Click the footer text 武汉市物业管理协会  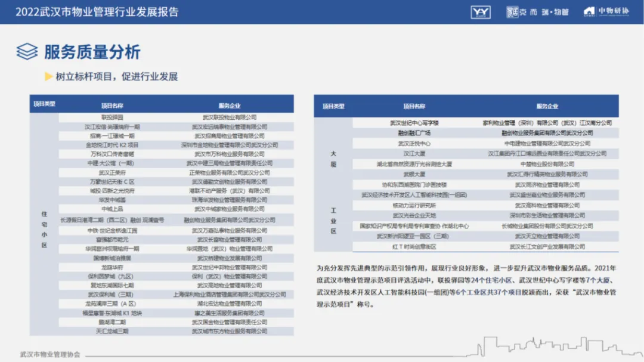coord(50,354)
